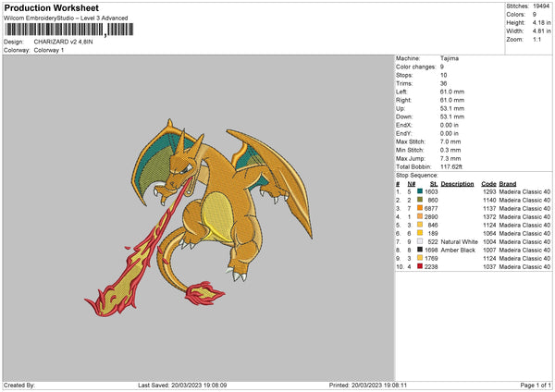Click the Production Worksheet heading
The width and height of the screenshot is (555, 392).
(x=51, y=8)
